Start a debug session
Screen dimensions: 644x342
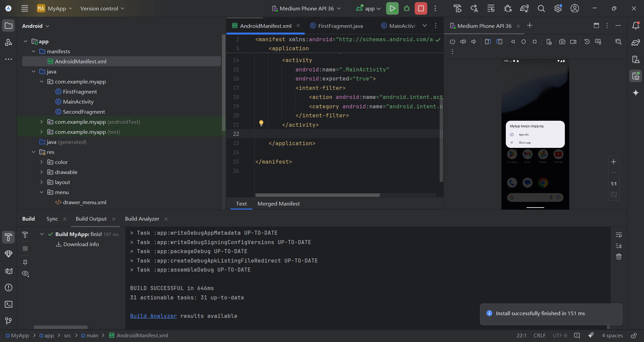407,8
